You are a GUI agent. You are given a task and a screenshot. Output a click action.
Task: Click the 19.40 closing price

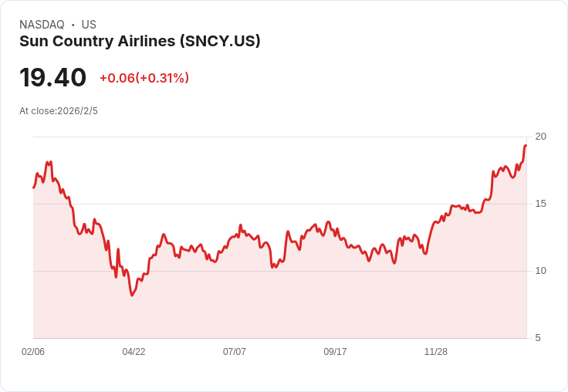pyautogui.click(x=52, y=78)
